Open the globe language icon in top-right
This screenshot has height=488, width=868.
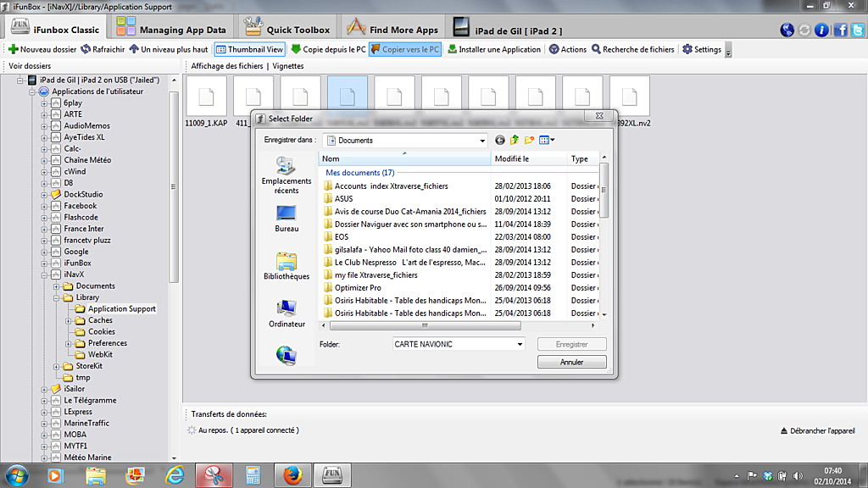pyautogui.click(x=787, y=30)
